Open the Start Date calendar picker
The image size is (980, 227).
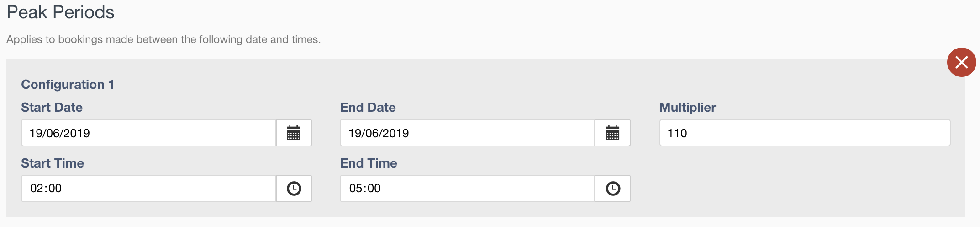(x=294, y=133)
